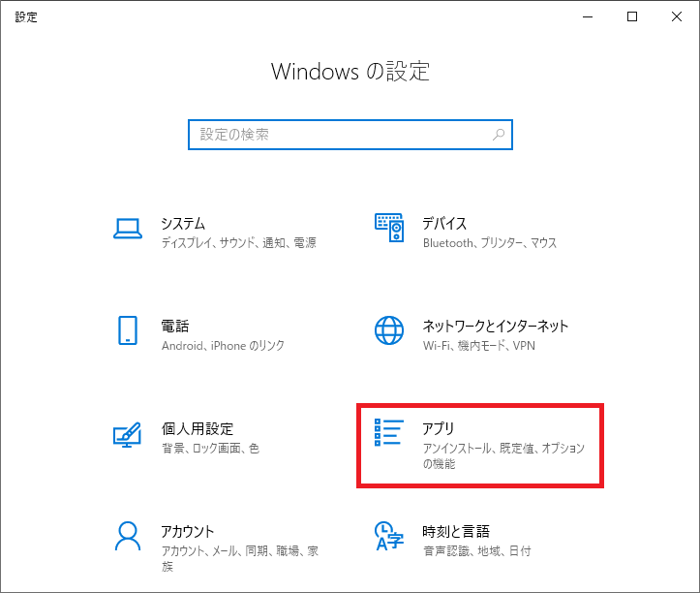Screen dimensions: 700x593
Task: Open the デバイス keyboard and speaker icon
Action: click(389, 228)
